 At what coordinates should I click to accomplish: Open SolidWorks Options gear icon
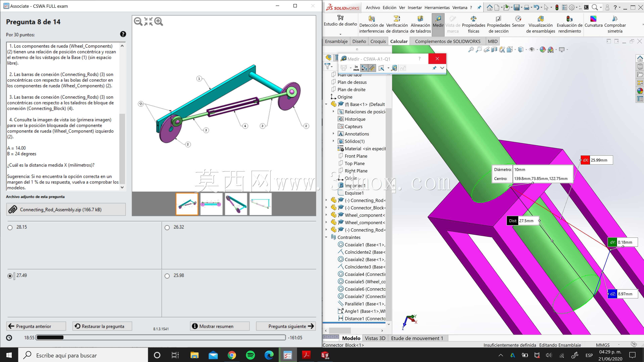pos(572,8)
